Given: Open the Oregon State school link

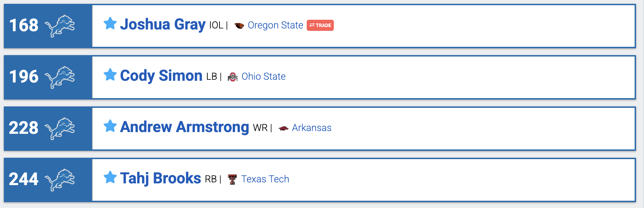Looking at the screenshot, I should click(x=275, y=25).
